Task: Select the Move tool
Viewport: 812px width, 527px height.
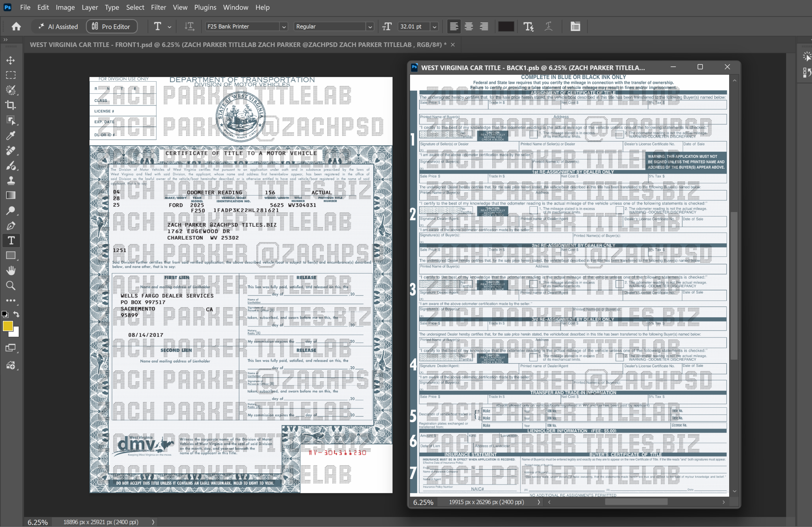Action: (x=10, y=60)
